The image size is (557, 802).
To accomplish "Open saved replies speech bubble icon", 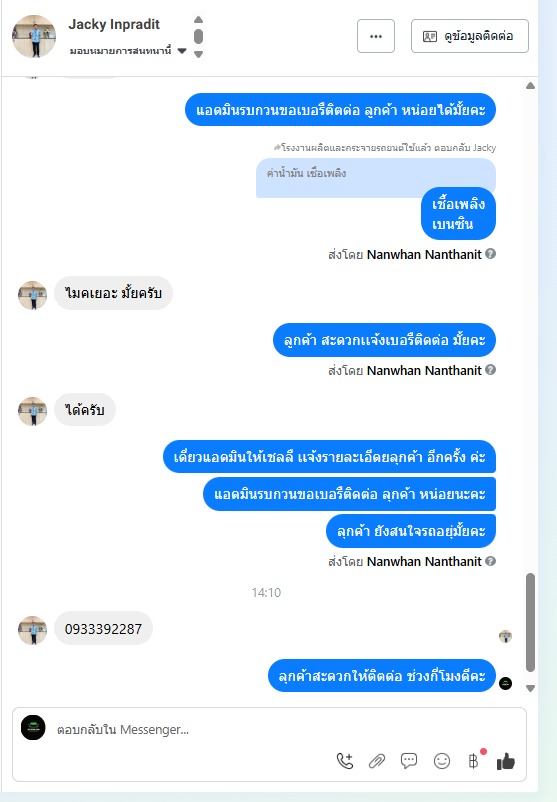I will tap(409, 761).
